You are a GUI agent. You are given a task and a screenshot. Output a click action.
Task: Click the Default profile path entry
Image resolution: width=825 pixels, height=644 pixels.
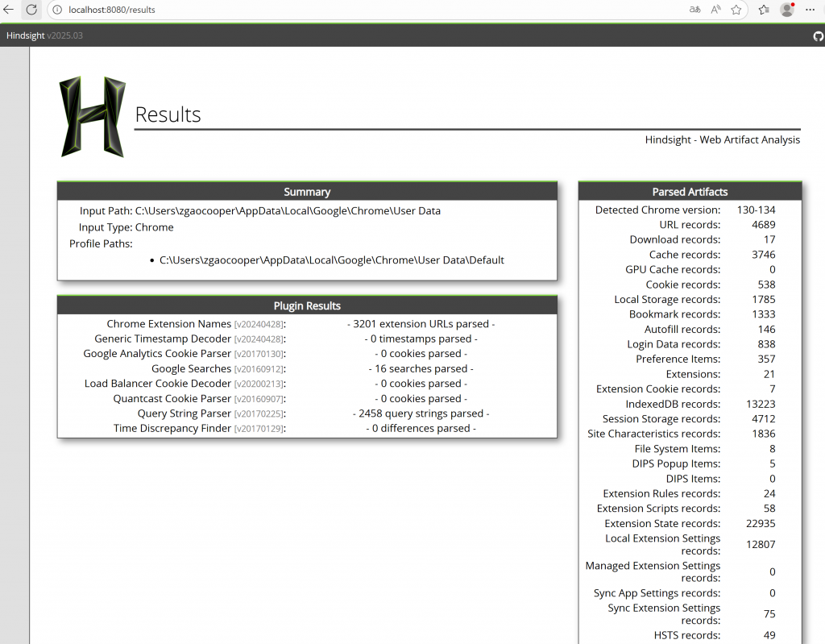tap(331, 260)
